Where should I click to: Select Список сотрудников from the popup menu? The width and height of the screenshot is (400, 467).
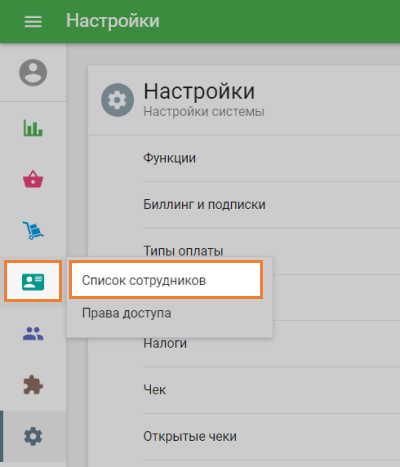coord(166,280)
